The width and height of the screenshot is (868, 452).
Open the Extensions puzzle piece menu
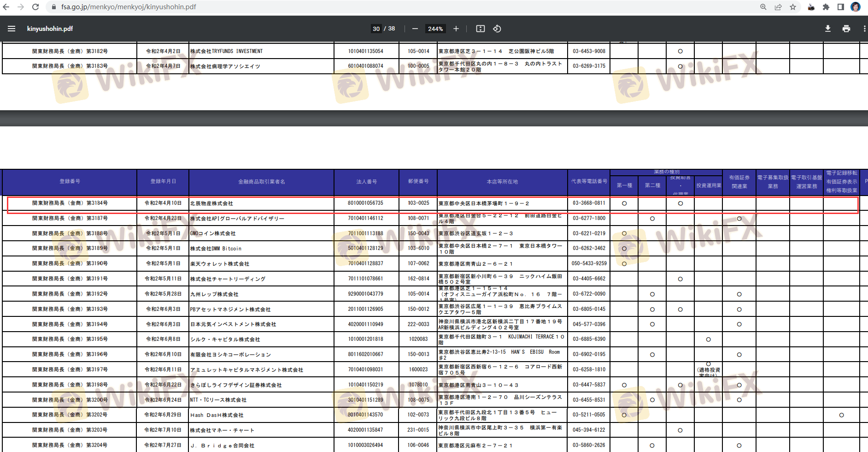826,7
